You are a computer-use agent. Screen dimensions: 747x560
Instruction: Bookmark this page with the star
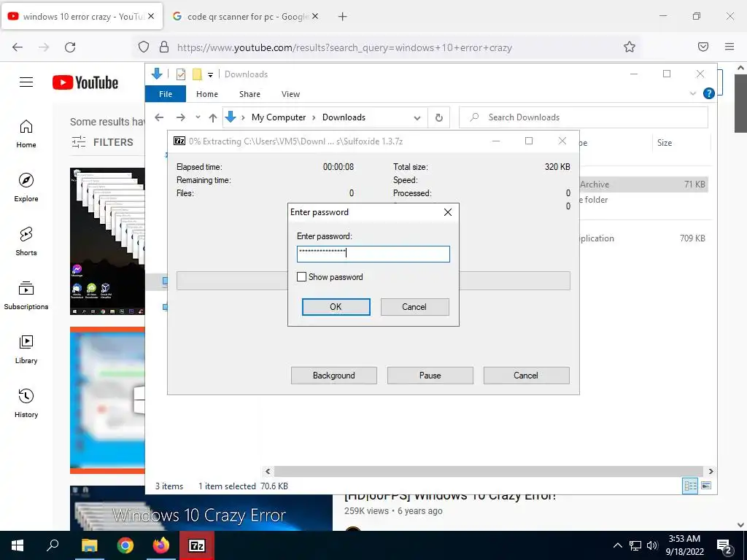(630, 47)
